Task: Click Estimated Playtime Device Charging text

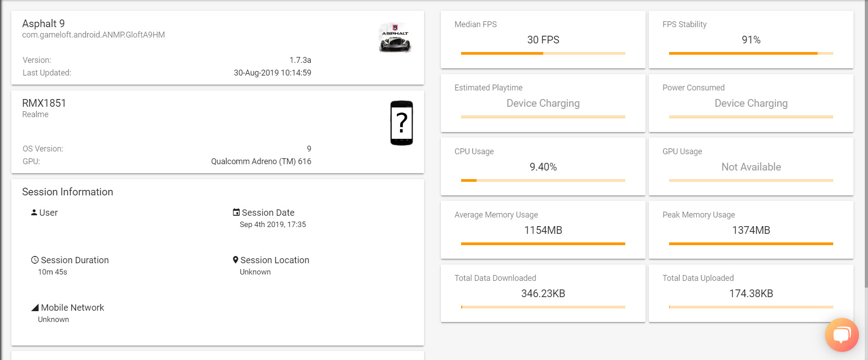Action: [x=543, y=103]
